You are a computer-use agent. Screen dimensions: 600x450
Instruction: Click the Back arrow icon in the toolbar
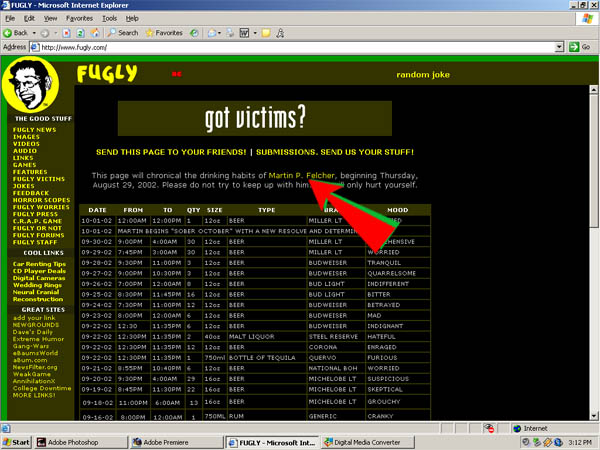(7, 33)
